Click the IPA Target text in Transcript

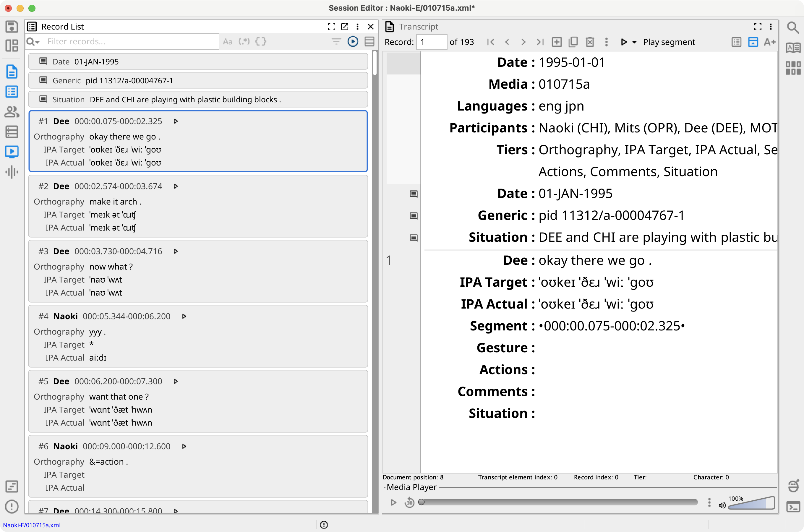pos(596,282)
